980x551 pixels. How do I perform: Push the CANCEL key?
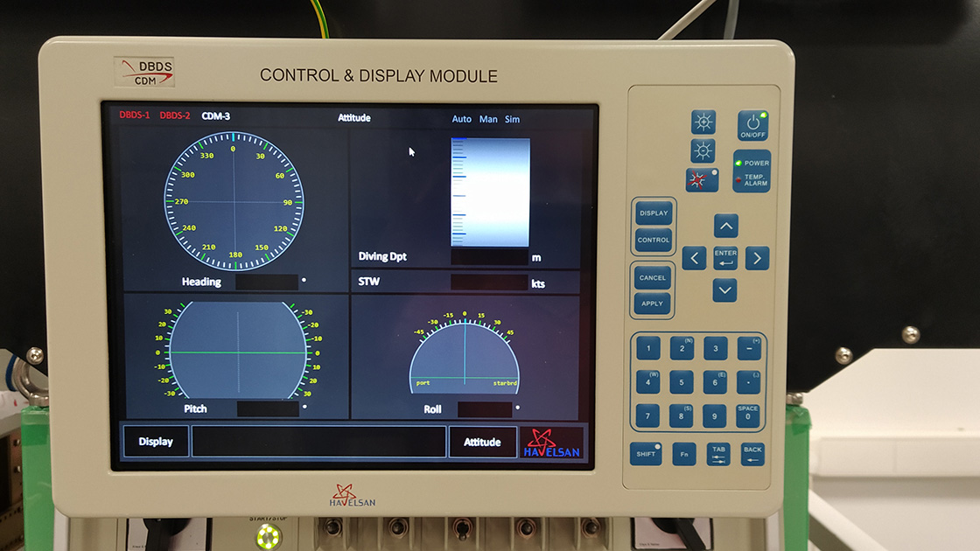pos(653,277)
